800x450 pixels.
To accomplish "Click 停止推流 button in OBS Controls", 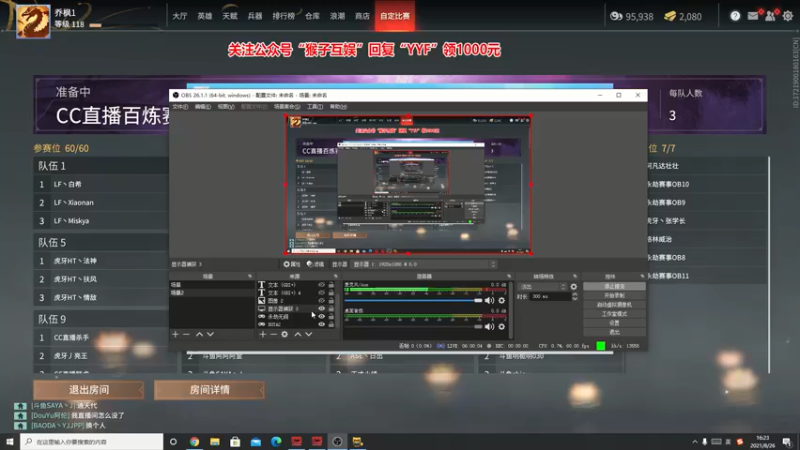I will (614, 287).
